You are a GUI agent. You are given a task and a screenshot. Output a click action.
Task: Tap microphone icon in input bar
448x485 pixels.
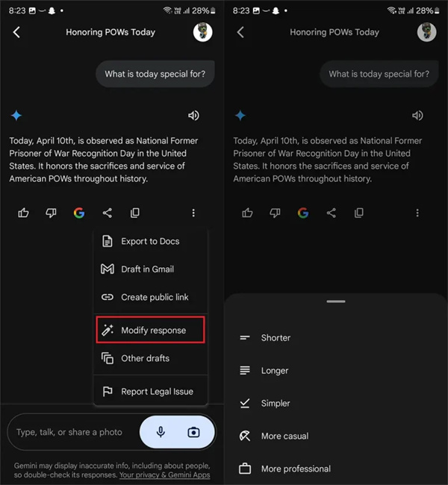(x=161, y=432)
